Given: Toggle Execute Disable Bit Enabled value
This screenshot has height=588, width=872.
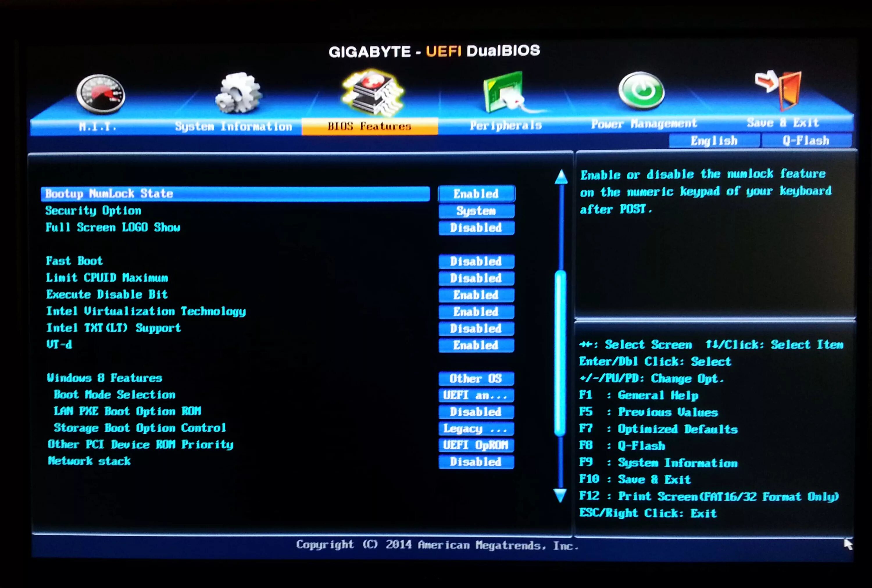Looking at the screenshot, I should (x=476, y=295).
